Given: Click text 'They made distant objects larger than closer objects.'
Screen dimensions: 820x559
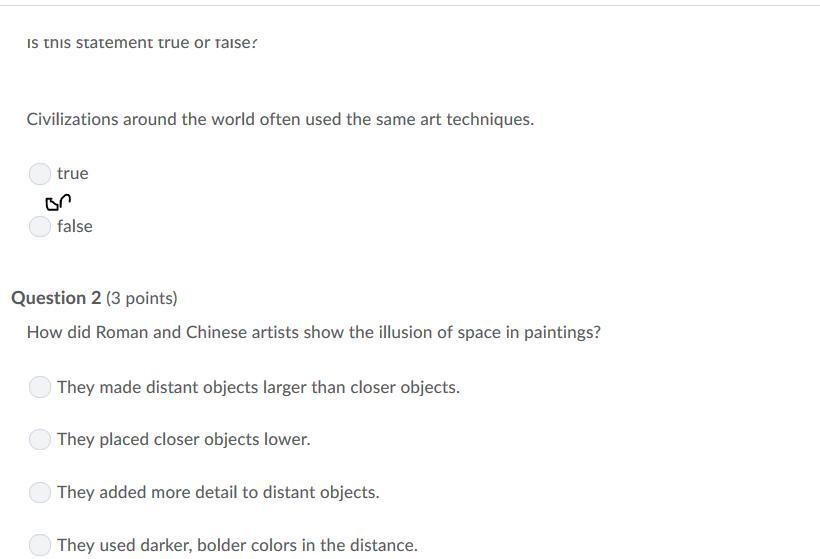Looking at the screenshot, I should coord(258,387).
